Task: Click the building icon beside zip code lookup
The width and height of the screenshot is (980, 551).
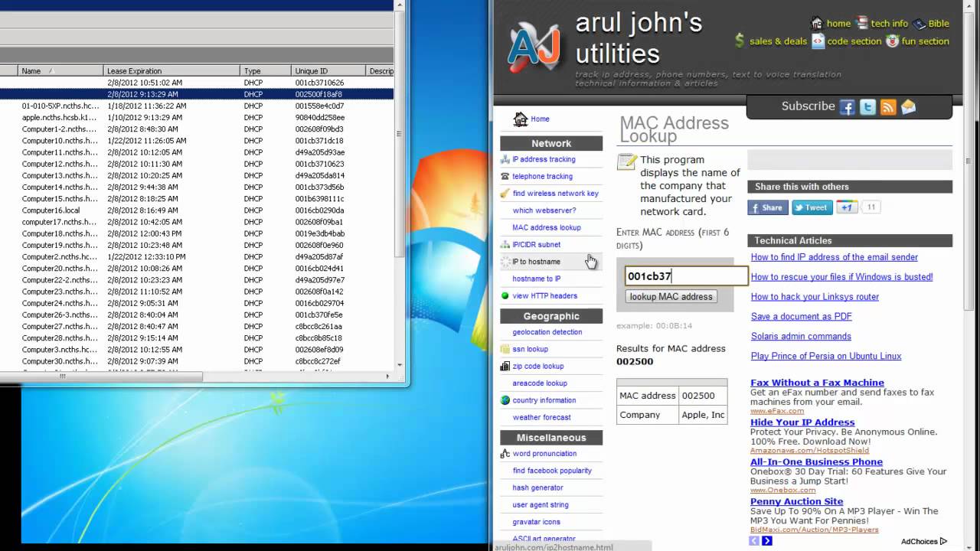Action: (x=505, y=367)
